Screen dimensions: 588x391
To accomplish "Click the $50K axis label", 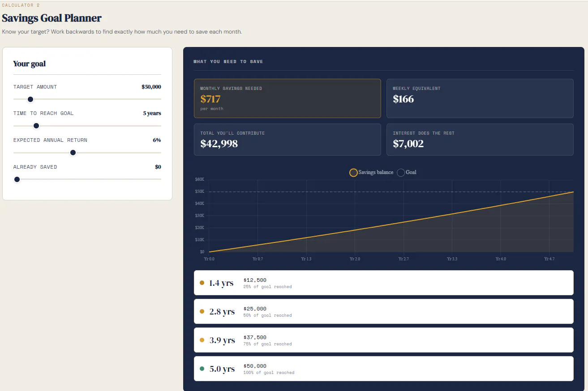I will click(x=200, y=191).
